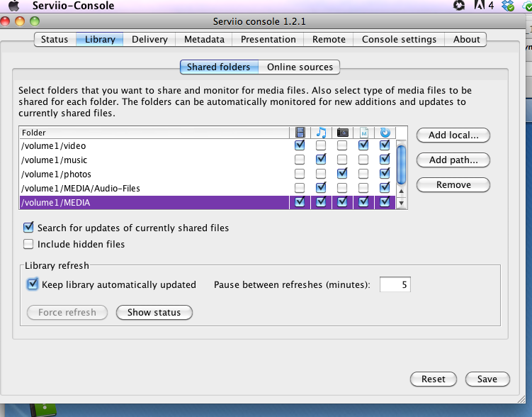Toggle Keep library automatically updated
532x417 pixels.
[x=33, y=284]
